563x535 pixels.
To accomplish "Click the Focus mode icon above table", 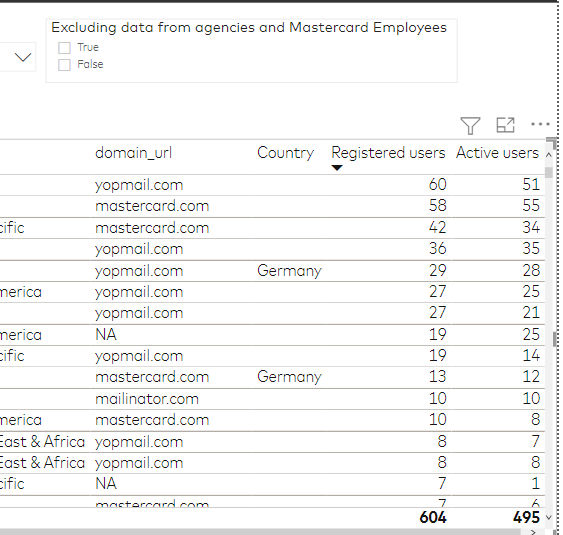I will click(x=505, y=125).
